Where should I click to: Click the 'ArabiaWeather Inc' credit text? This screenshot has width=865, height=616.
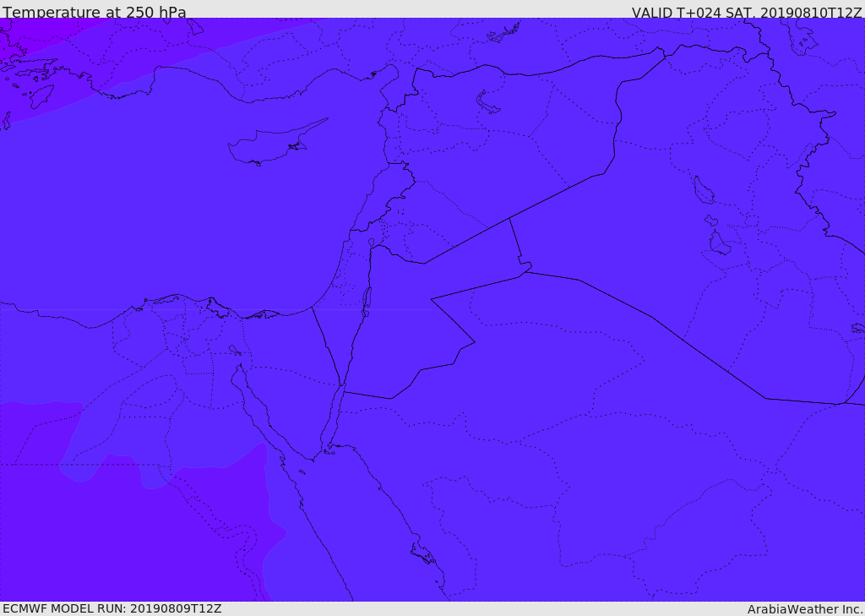pos(804,609)
